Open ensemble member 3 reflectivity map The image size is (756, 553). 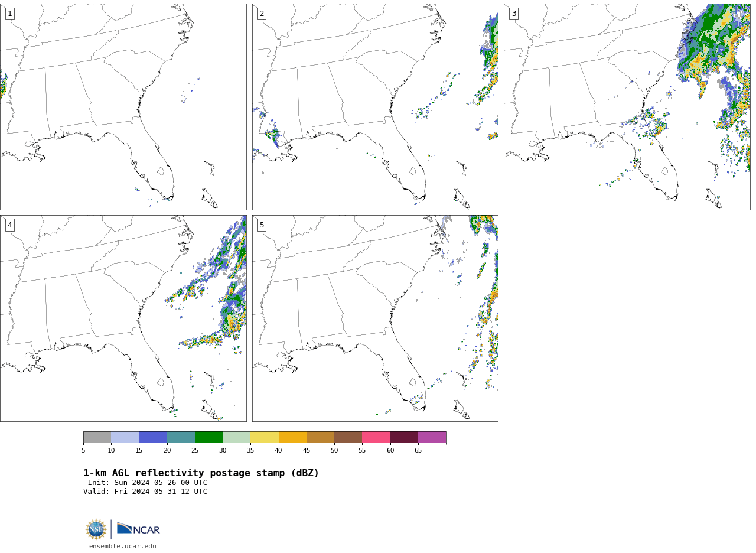click(x=627, y=107)
